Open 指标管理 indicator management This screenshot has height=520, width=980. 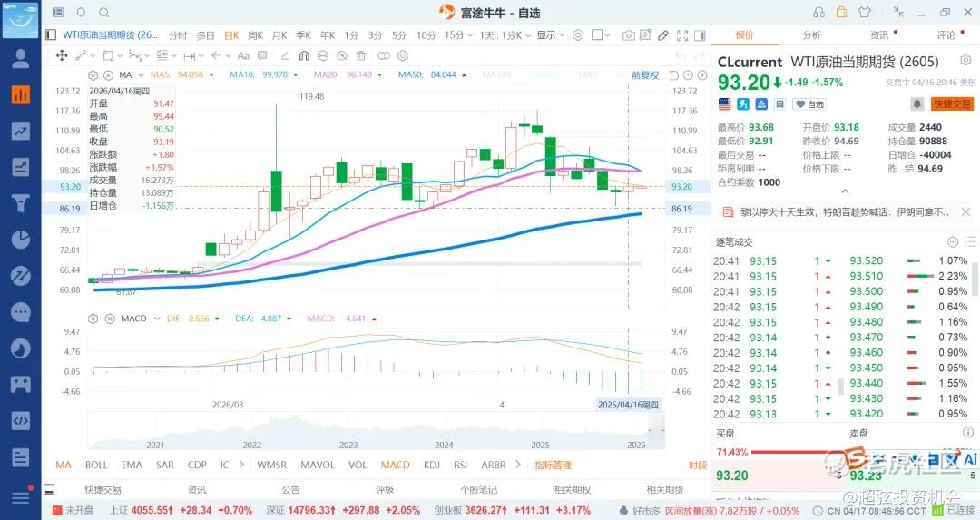click(x=554, y=465)
